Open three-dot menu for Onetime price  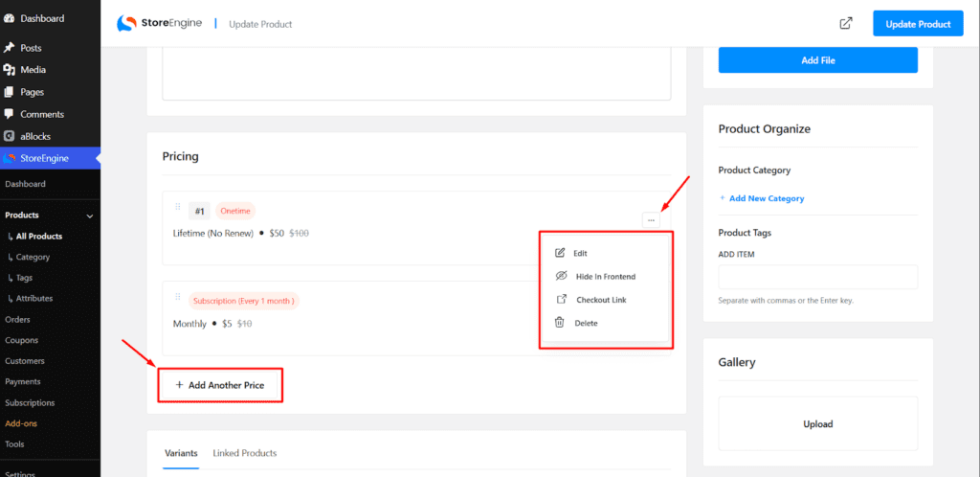(651, 220)
